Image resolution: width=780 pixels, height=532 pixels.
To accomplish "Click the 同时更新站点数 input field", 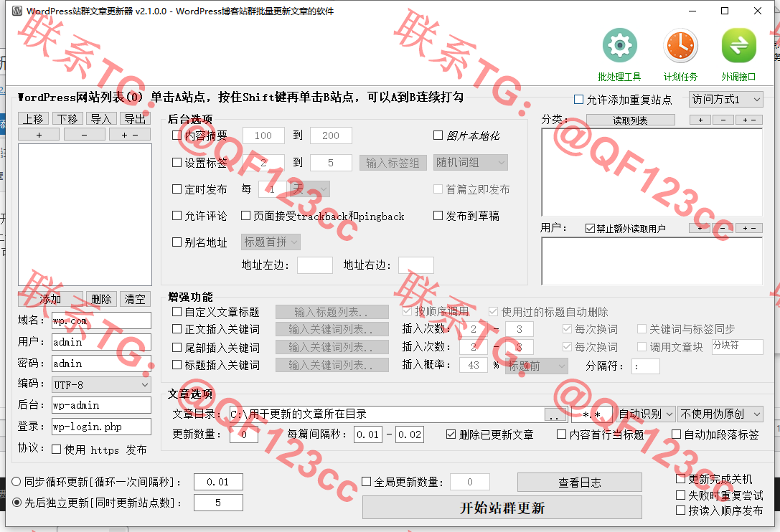I will [218, 503].
